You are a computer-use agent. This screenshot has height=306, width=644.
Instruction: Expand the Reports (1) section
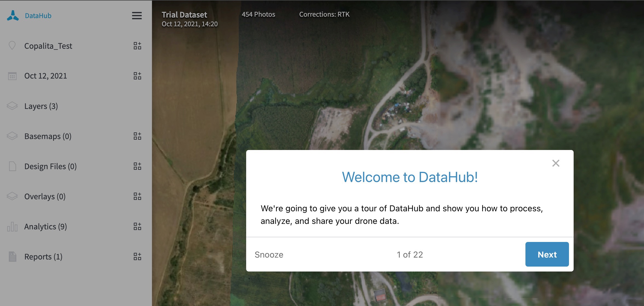coord(43,257)
